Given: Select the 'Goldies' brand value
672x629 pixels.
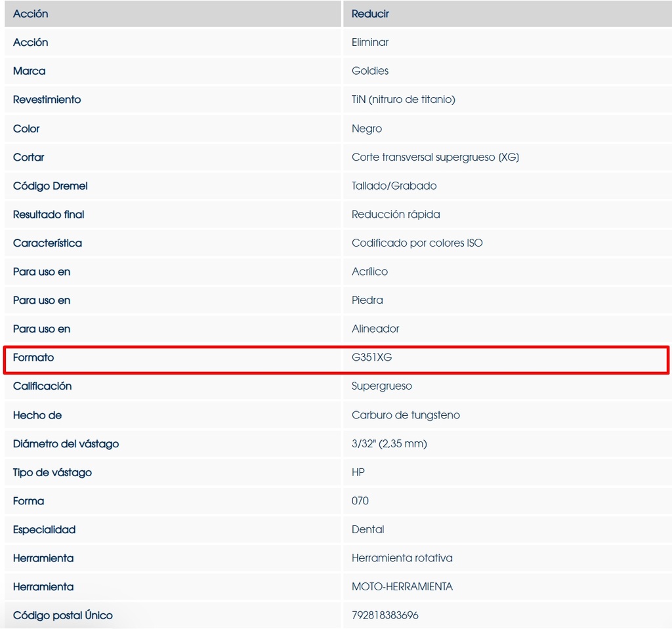Looking at the screenshot, I should [370, 71].
